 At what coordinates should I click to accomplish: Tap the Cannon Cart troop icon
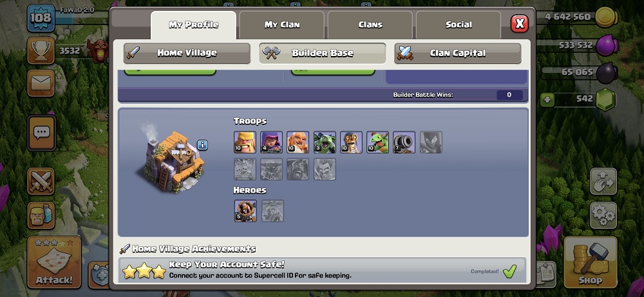[x=404, y=142]
